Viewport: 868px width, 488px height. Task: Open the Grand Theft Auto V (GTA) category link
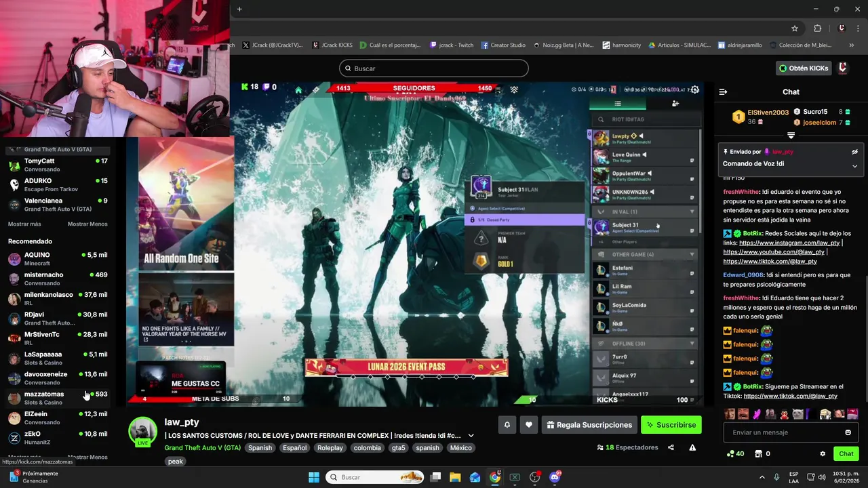pyautogui.click(x=202, y=448)
